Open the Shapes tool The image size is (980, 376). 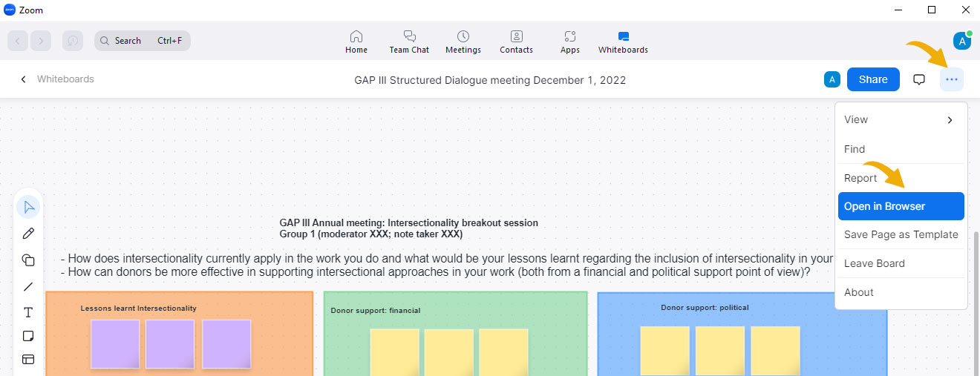click(28, 260)
